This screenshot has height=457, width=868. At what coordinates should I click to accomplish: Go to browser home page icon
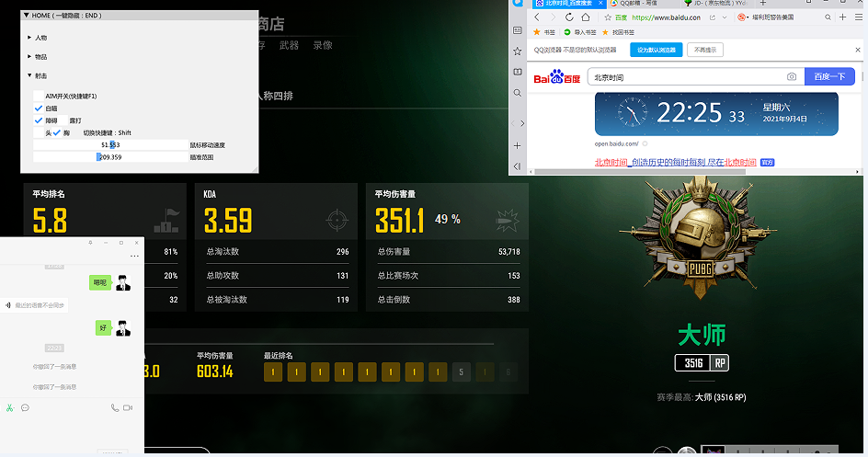click(x=585, y=17)
